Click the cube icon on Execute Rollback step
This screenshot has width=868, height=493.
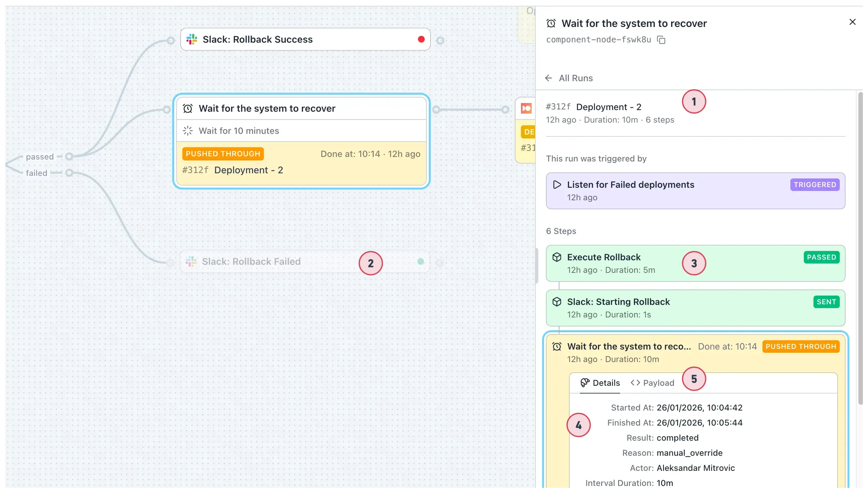[x=557, y=257]
